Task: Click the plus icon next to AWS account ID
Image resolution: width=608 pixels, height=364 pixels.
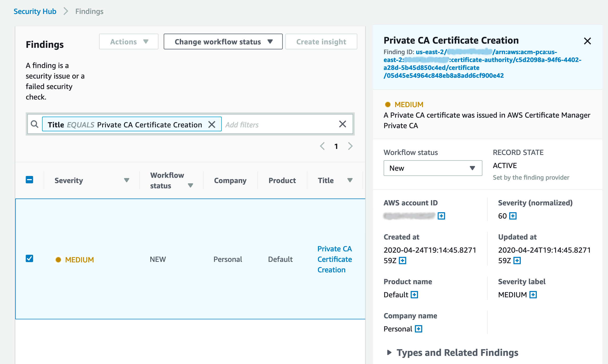Action: tap(442, 216)
